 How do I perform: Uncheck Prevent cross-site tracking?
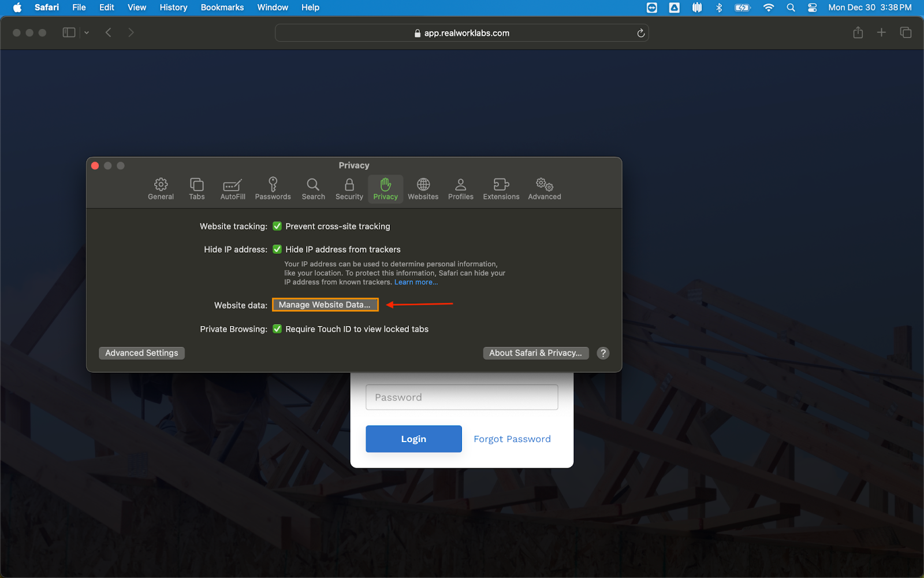[277, 226]
